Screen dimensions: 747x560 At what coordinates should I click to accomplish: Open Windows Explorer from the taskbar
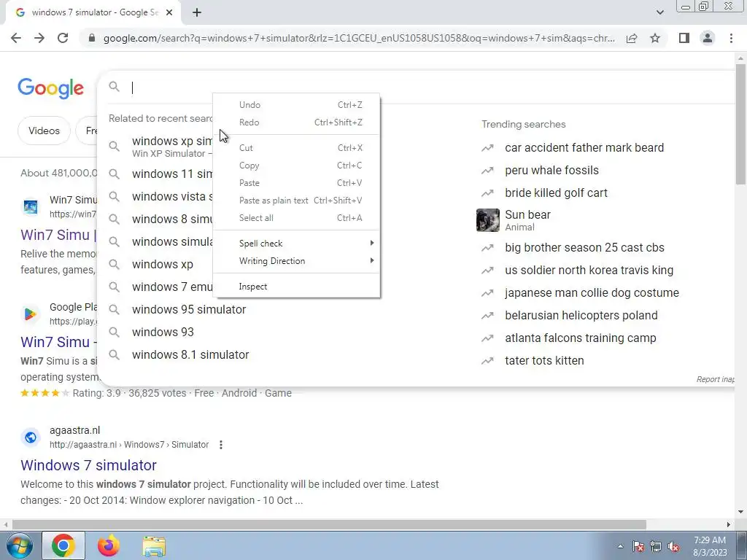point(155,545)
